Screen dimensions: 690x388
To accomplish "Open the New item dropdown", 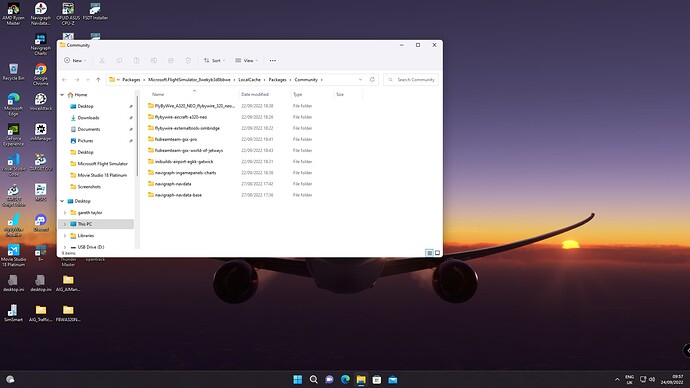I will tap(75, 60).
